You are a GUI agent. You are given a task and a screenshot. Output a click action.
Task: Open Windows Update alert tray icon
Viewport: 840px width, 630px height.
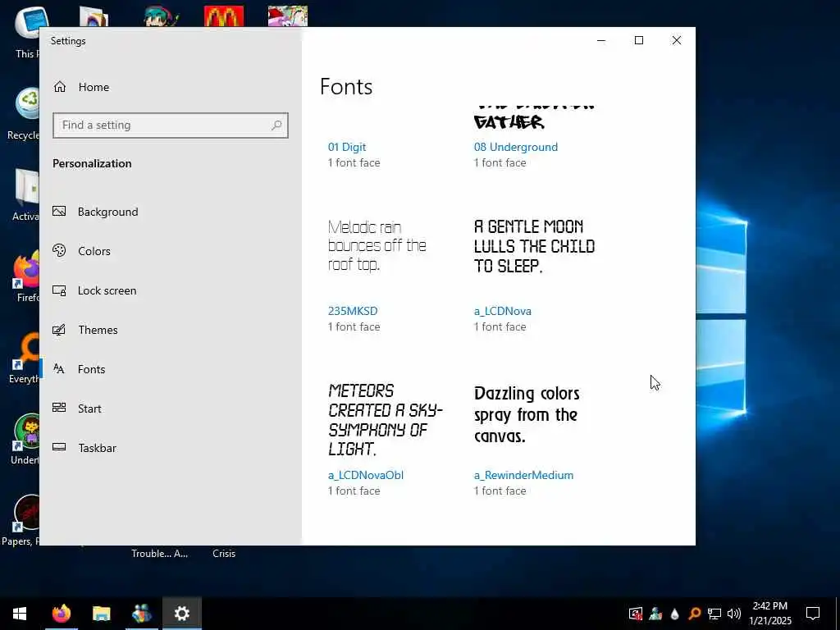pos(636,614)
